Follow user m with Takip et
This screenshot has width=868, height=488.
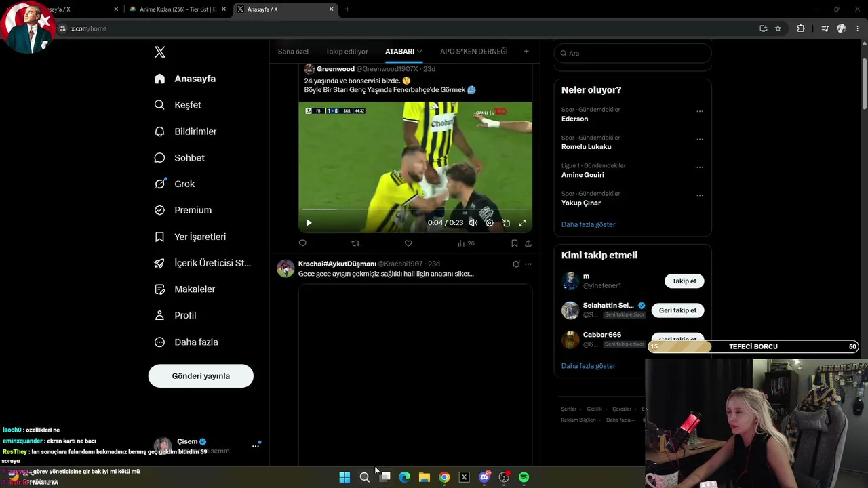[x=684, y=281]
